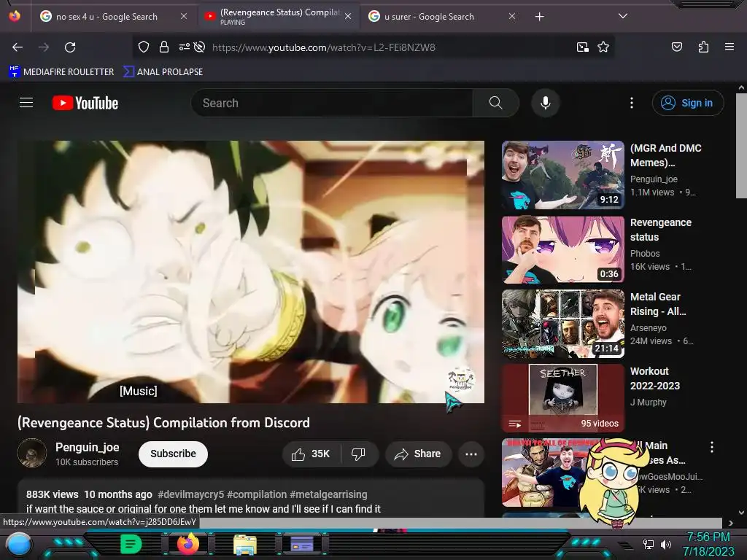747x560 pixels.
Task: Expand the list all tabs dropdown arrow
Action: click(623, 16)
